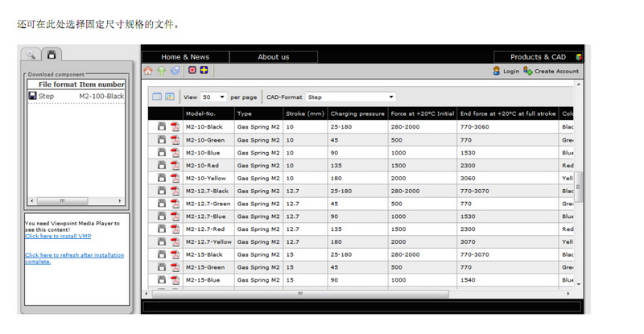Click the table scrollbar down arrow
Image resolution: width=644 pixels, height=334 pixels.
(578, 284)
